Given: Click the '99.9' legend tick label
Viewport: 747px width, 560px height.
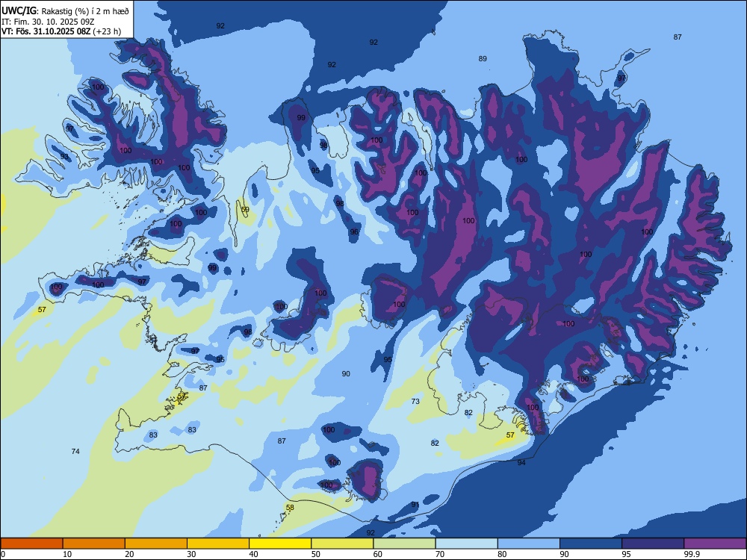Looking at the screenshot, I should pos(692,554).
